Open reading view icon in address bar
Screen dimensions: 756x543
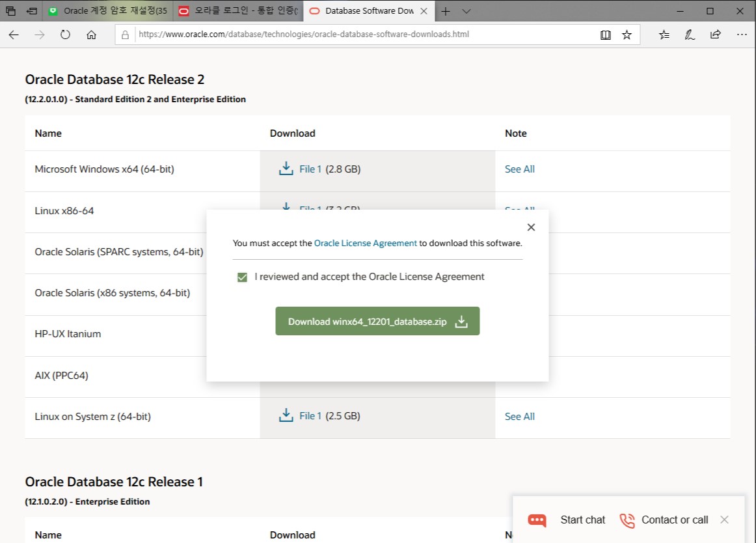[606, 35]
